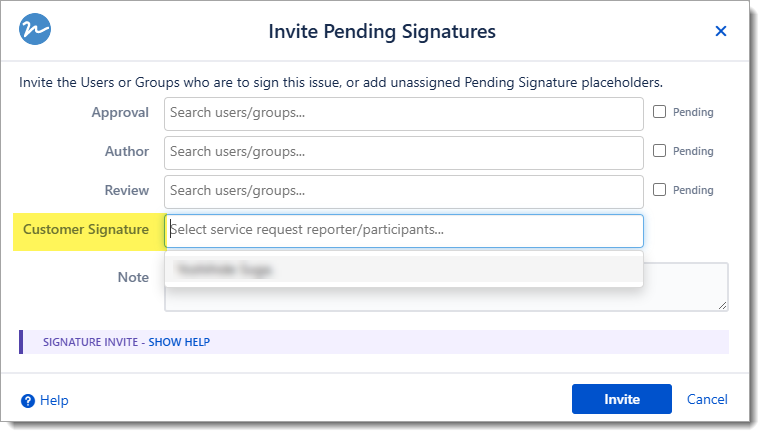Close the Invite Pending Signatures dialog
The image size is (765, 437).
720,32
